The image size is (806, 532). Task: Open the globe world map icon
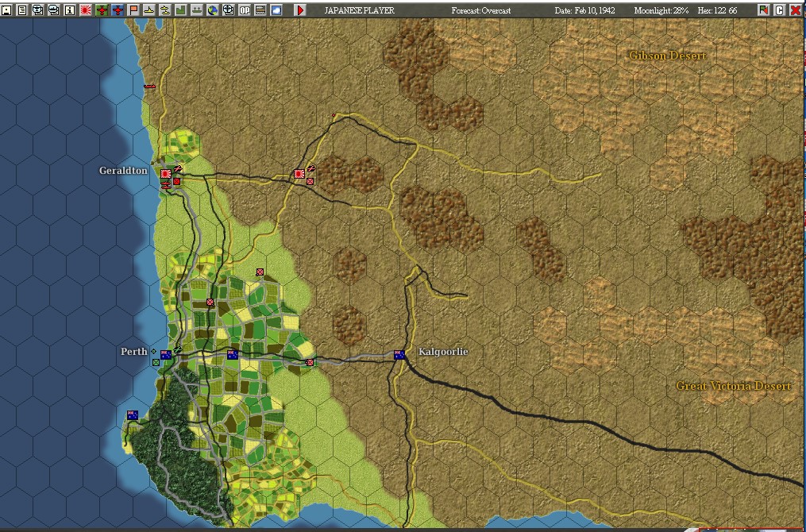[213, 10]
